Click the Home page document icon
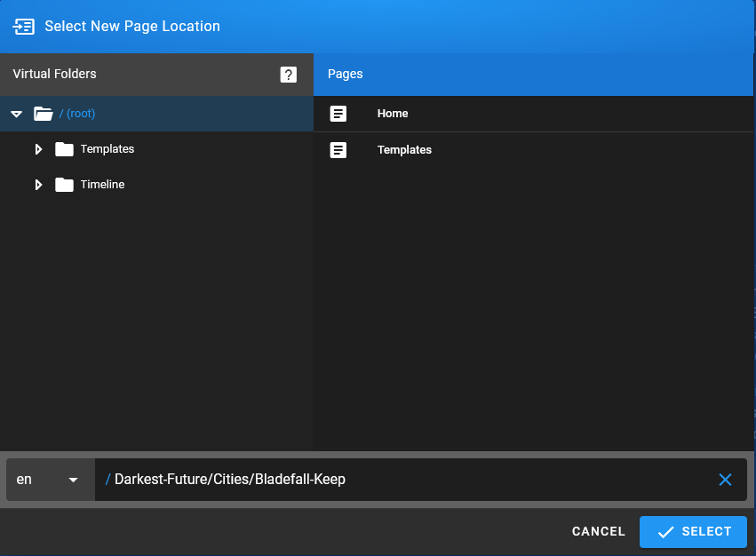756x556 pixels. click(338, 114)
